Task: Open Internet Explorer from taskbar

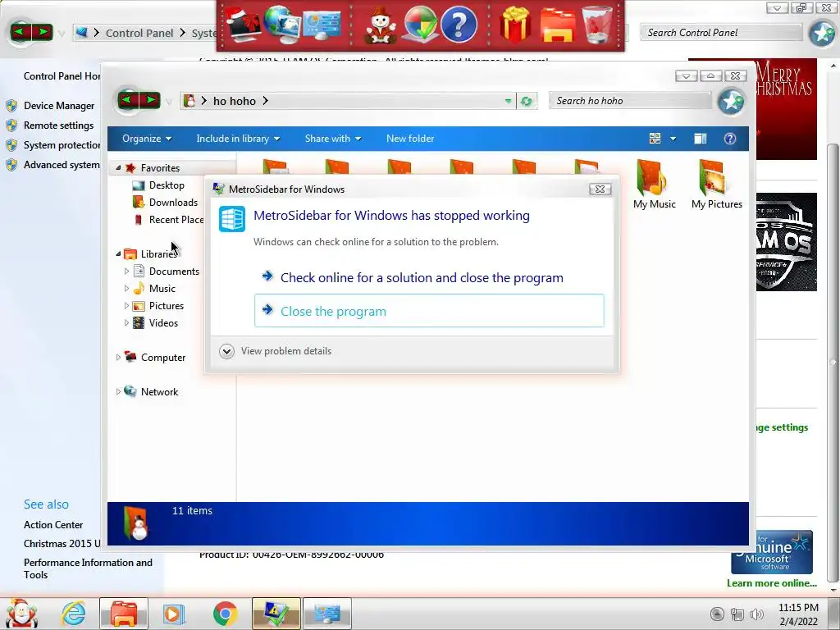Action: 73,614
